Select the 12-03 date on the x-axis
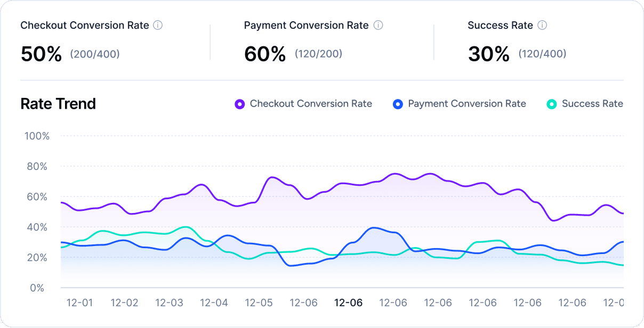 tap(169, 303)
